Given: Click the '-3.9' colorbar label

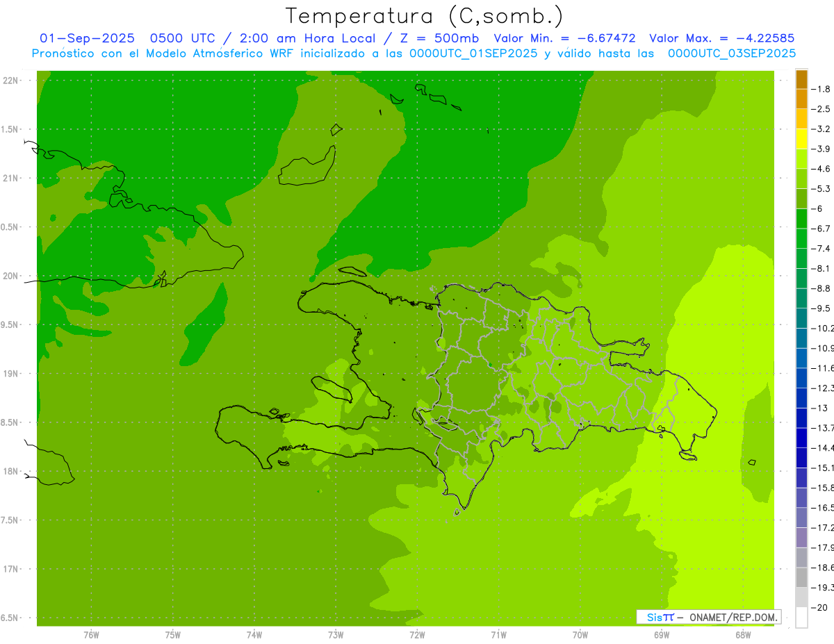Looking at the screenshot, I should pos(821,149).
